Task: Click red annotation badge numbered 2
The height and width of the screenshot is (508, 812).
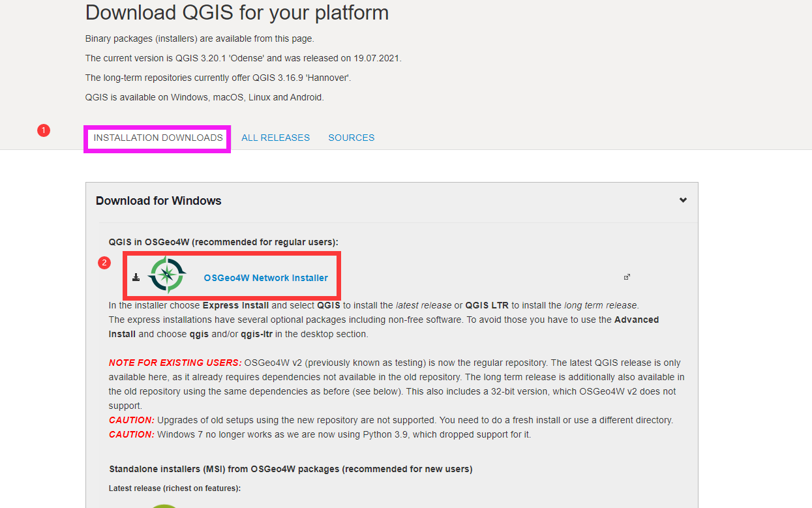Action: 105,263
